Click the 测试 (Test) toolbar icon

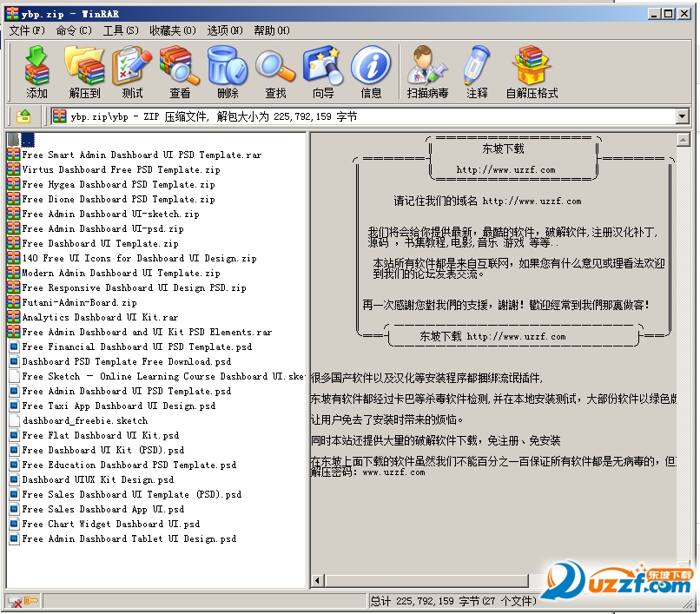[x=132, y=66]
